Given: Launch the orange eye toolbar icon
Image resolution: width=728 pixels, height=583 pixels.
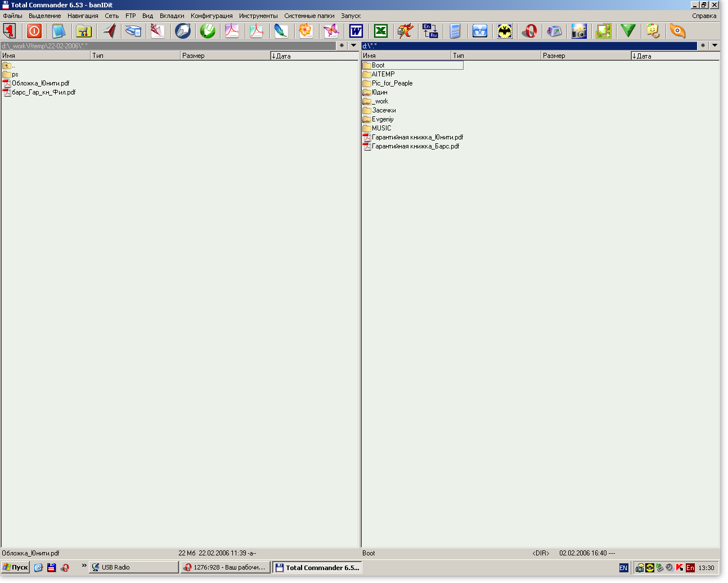Looking at the screenshot, I should tap(678, 31).
